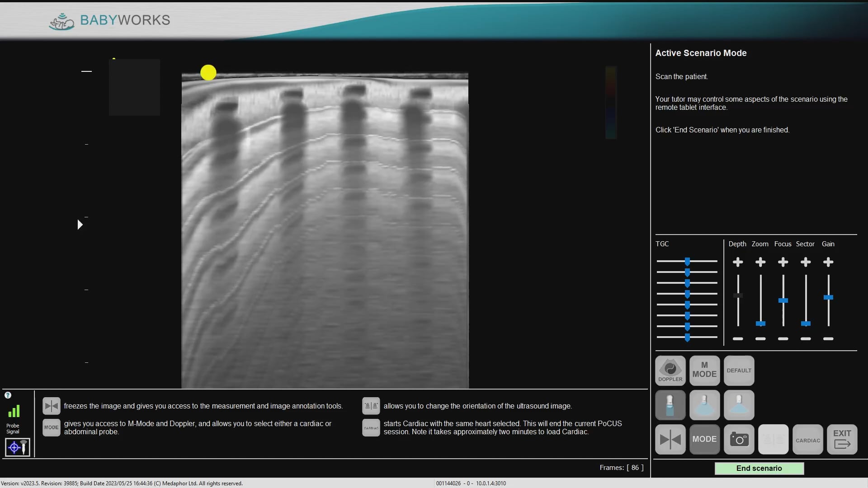Select the linear probe icon

[x=670, y=405]
